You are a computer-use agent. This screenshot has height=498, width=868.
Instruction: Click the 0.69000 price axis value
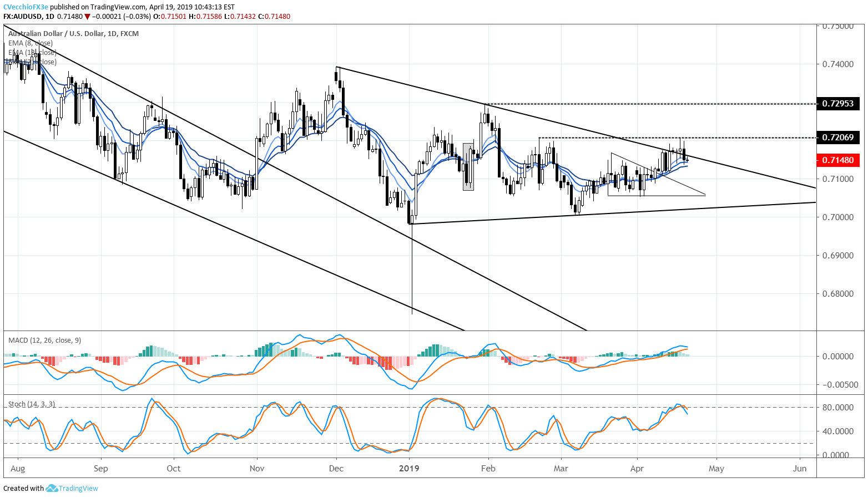click(838, 256)
